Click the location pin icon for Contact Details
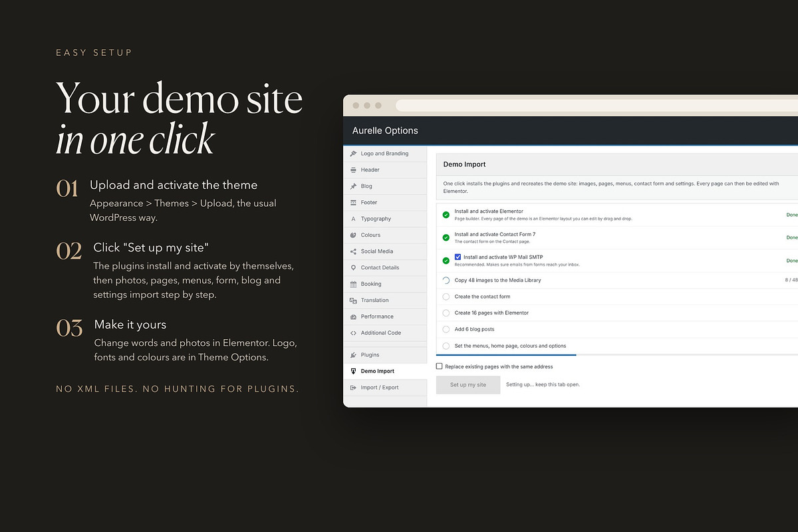Screen dimensions: 798x532 pyautogui.click(x=353, y=267)
